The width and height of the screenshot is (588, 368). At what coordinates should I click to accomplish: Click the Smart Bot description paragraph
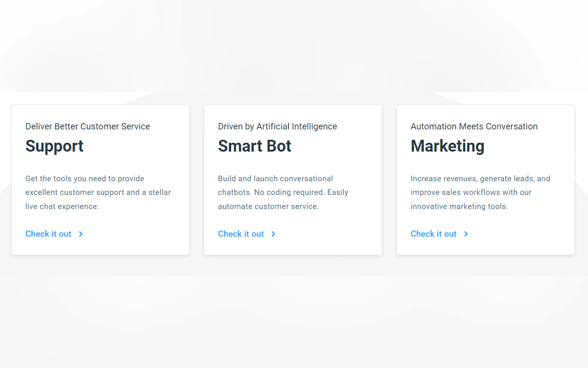tap(283, 192)
